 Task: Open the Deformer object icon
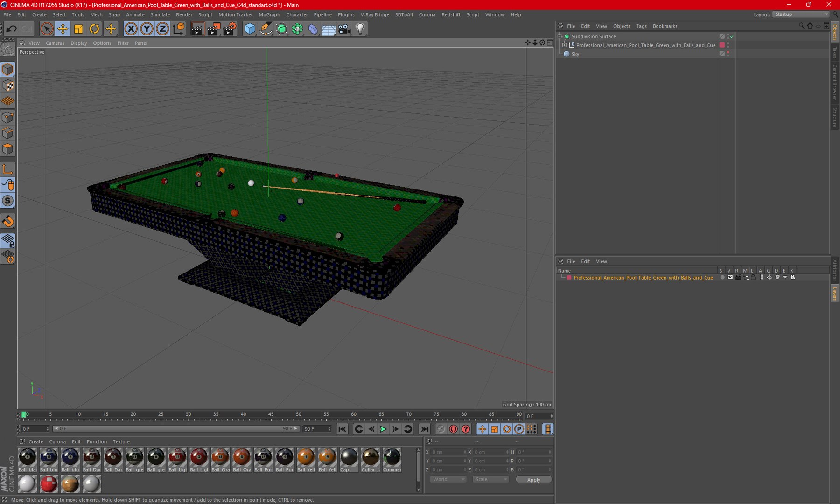point(313,29)
